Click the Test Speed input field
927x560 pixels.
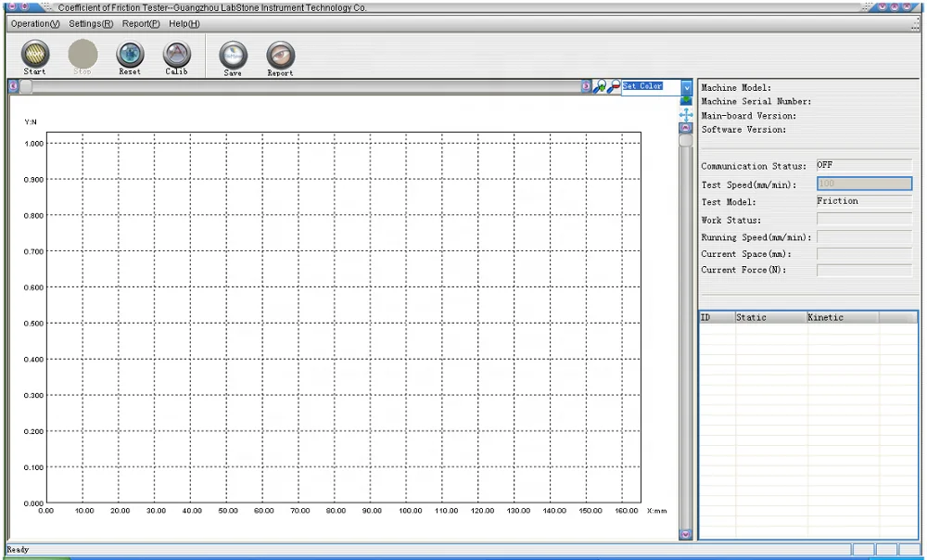point(864,185)
